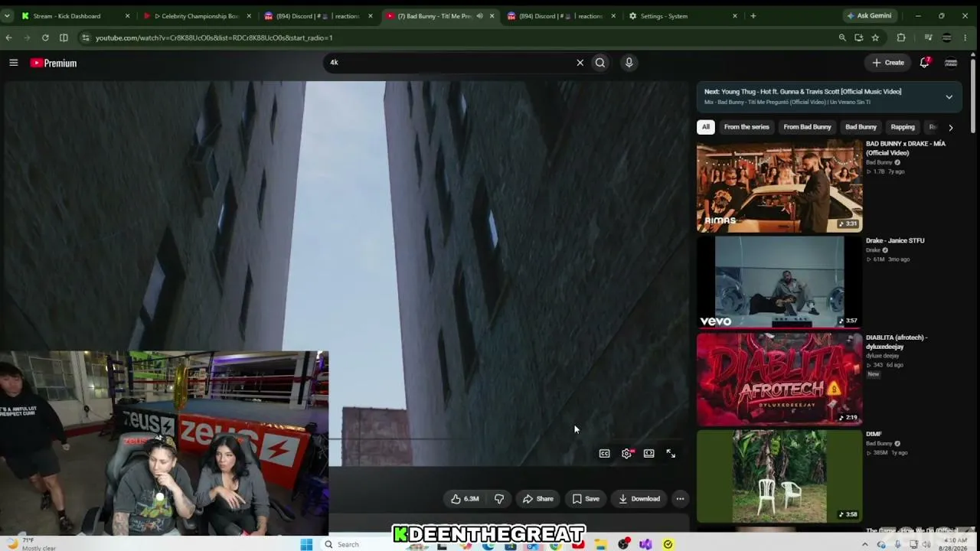Start voice search with the microphone icon
The image size is (980, 551).
point(629,63)
